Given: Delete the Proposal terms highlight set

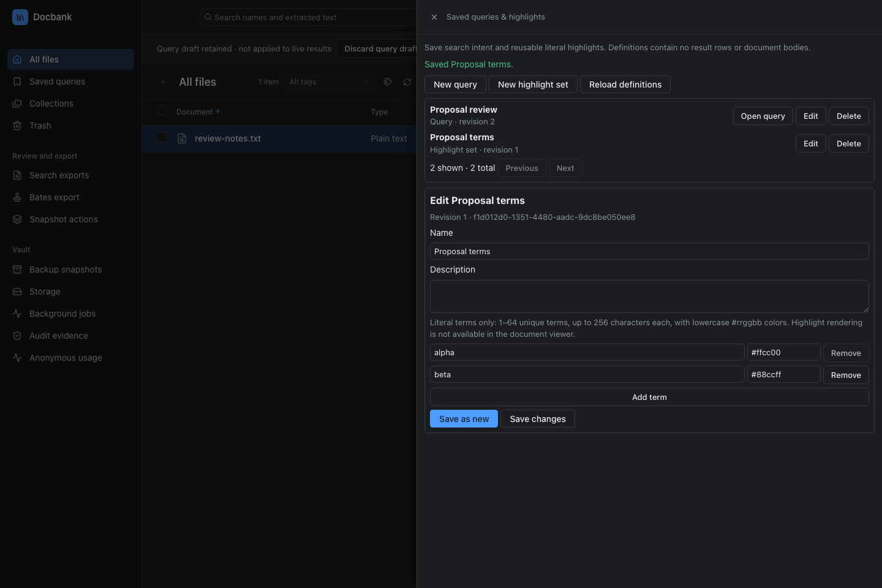Looking at the screenshot, I should click(849, 143).
